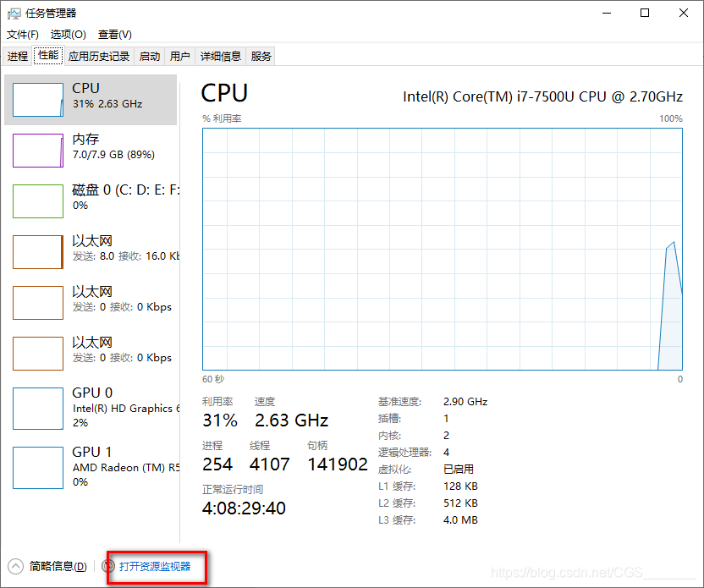Switch to the 用户 tab
The height and width of the screenshot is (588, 704).
[x=180, y=56]
